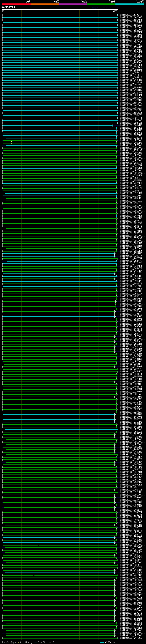
Task: Select the UniRef100_C1ZDN6 label
Action: pos(131,492)
